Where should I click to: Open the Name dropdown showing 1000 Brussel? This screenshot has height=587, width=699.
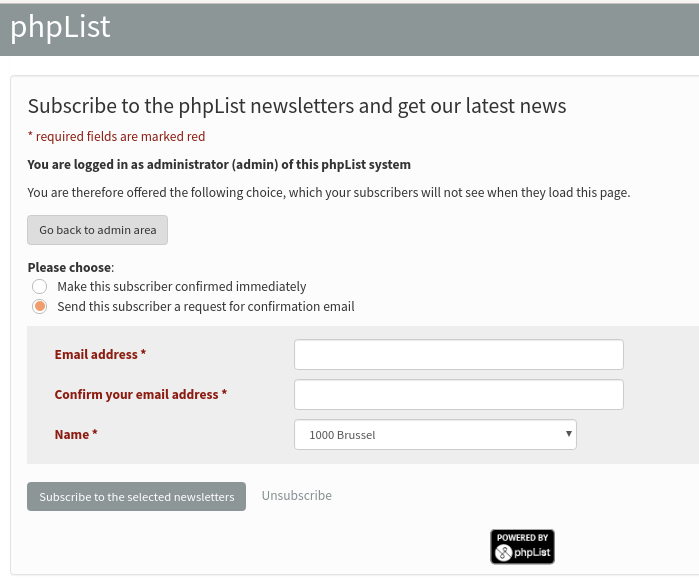pos(435,435)
